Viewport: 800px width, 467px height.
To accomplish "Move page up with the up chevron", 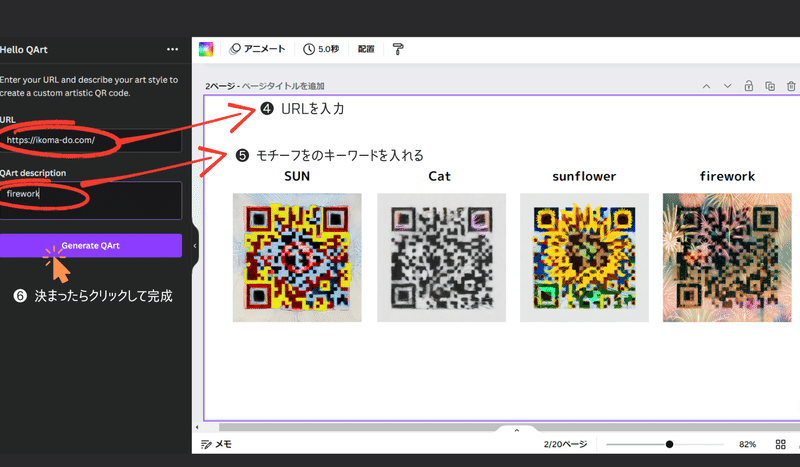I will 707,86.
